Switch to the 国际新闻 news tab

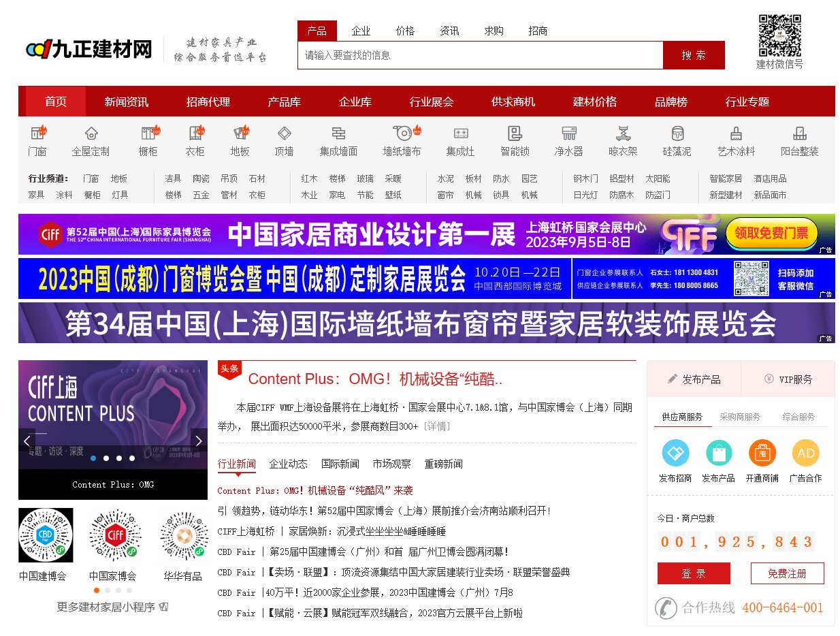(340, 464)
